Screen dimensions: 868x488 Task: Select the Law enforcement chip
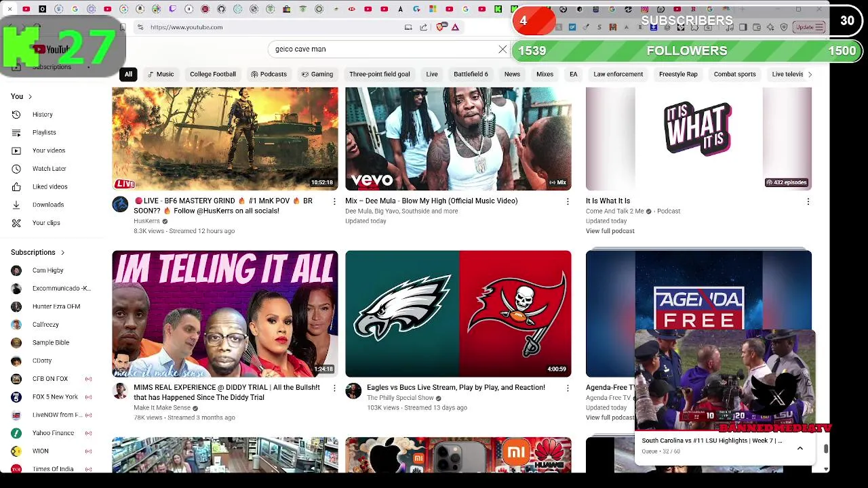click(x=618, y=75)
